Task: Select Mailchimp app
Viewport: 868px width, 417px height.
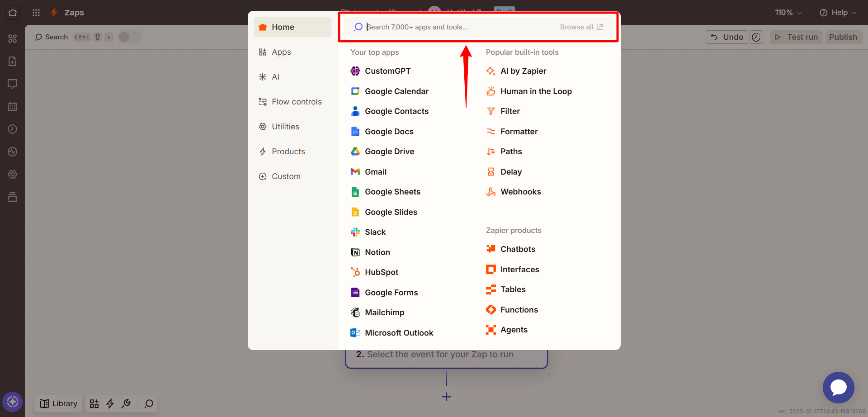Action: [x=377, y=313]
